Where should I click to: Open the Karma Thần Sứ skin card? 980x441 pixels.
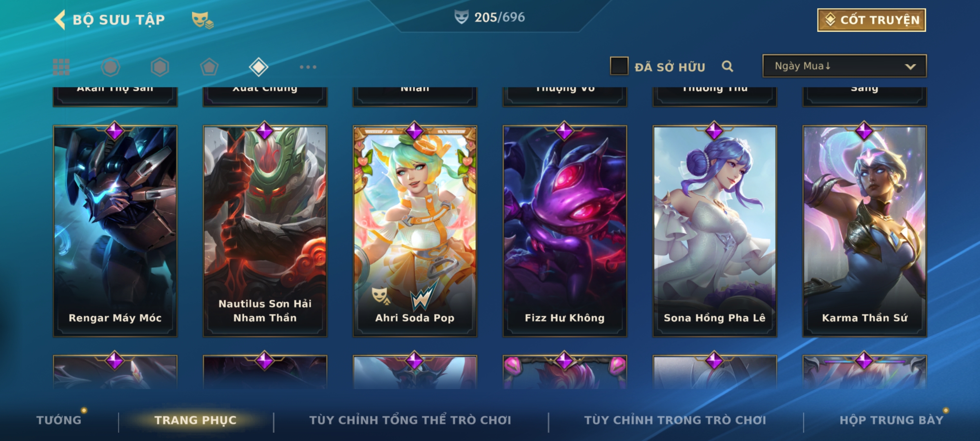(864, 231)
